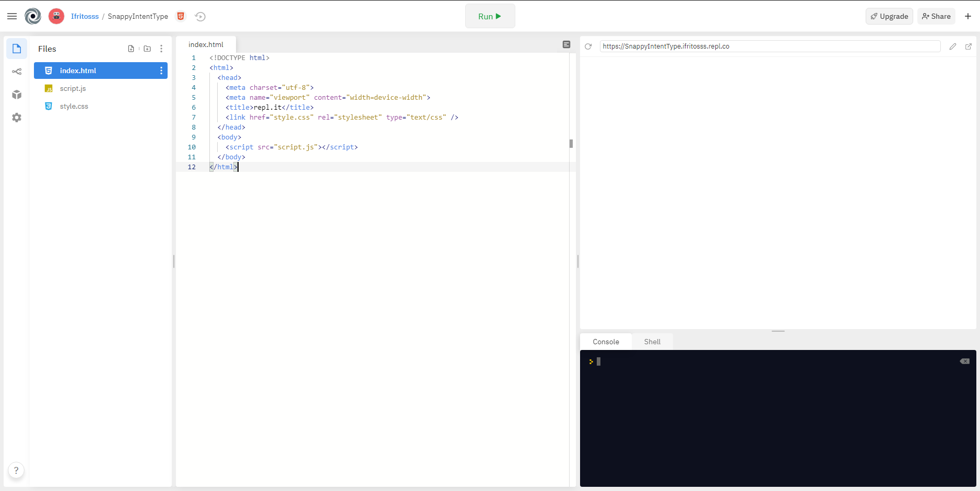Open the user avatar icon

pyautogui.click(x=56, y=16)
